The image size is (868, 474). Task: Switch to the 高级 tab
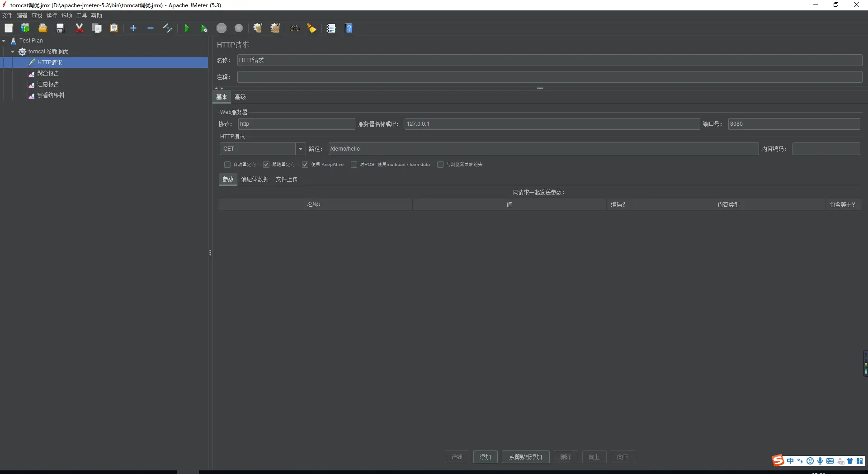pos(241,97)
